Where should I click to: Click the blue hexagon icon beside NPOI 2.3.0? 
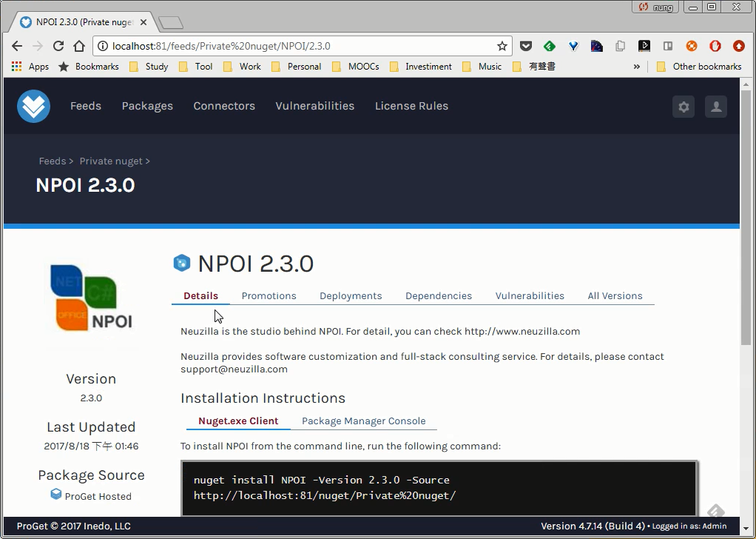pyautogui.click(x=182, y=263)
